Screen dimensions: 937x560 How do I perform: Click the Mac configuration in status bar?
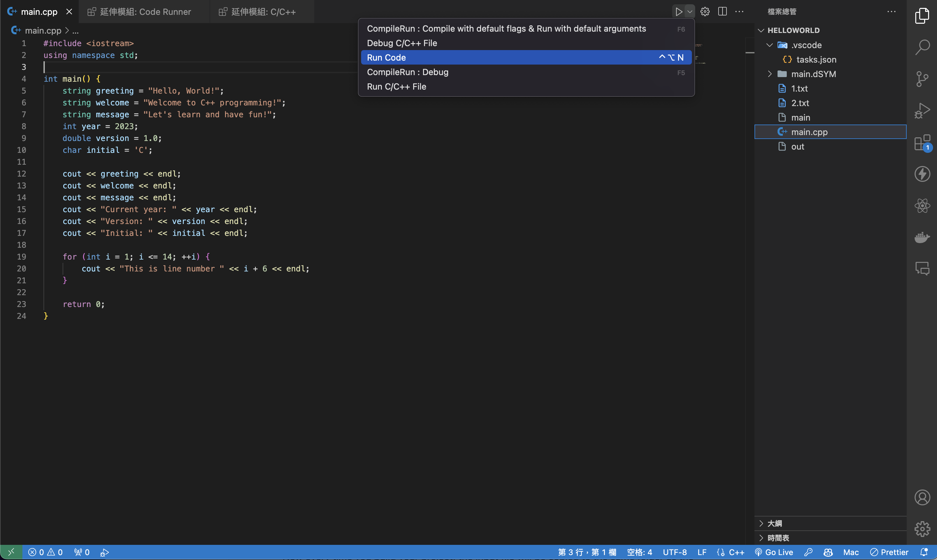pyautogui.click(x=851, y=552)
